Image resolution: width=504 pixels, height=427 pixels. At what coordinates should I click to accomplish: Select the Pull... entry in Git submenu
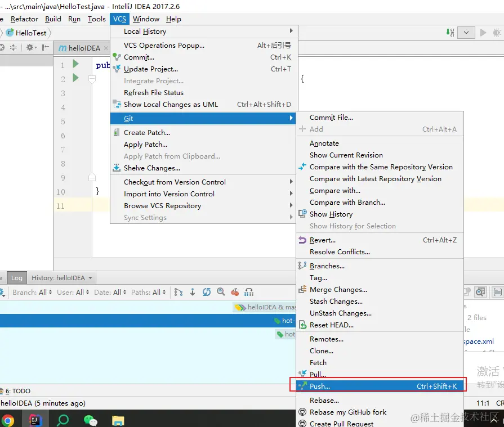tap(380, 374)
